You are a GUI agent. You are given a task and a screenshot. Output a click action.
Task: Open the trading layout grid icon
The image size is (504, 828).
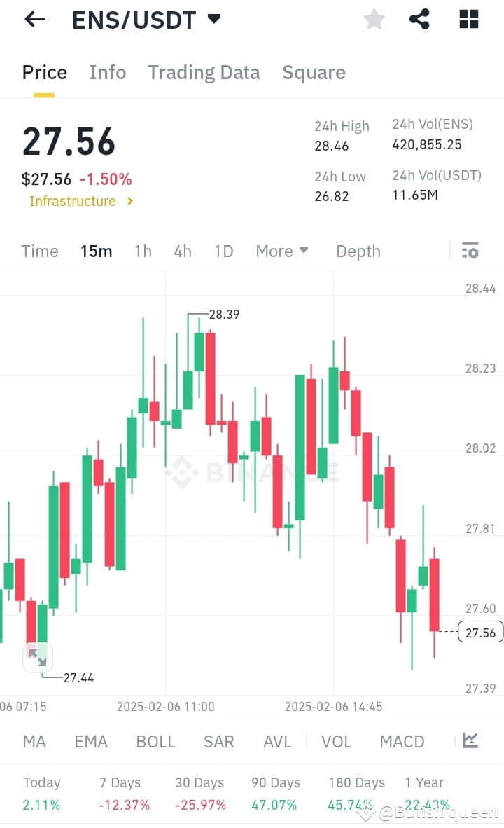click(468, 19)
